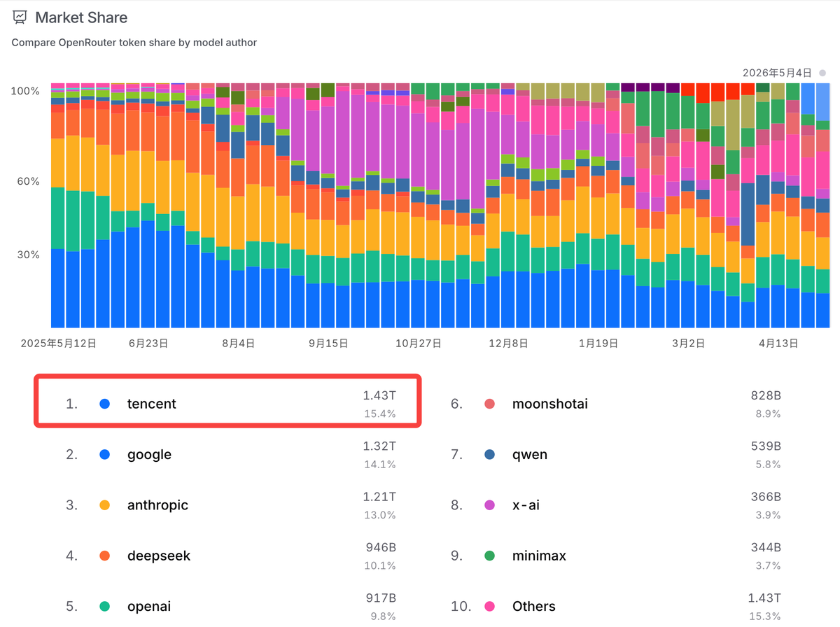Click the blue color dot next to tencent

[105, 404]
